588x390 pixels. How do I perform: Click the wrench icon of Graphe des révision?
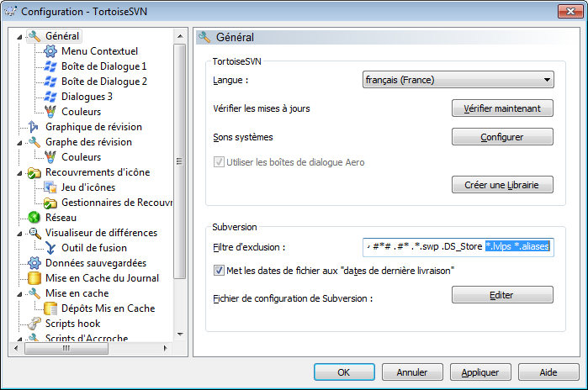34,142
